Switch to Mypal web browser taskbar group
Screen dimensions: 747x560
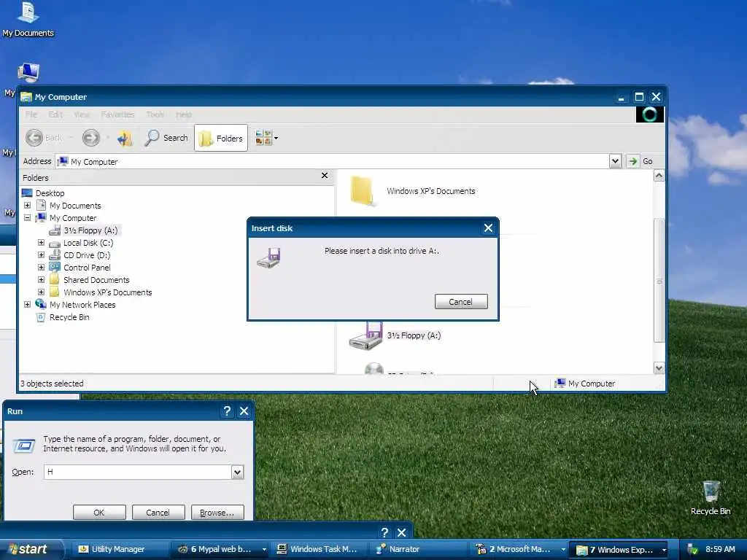point(220,549)
